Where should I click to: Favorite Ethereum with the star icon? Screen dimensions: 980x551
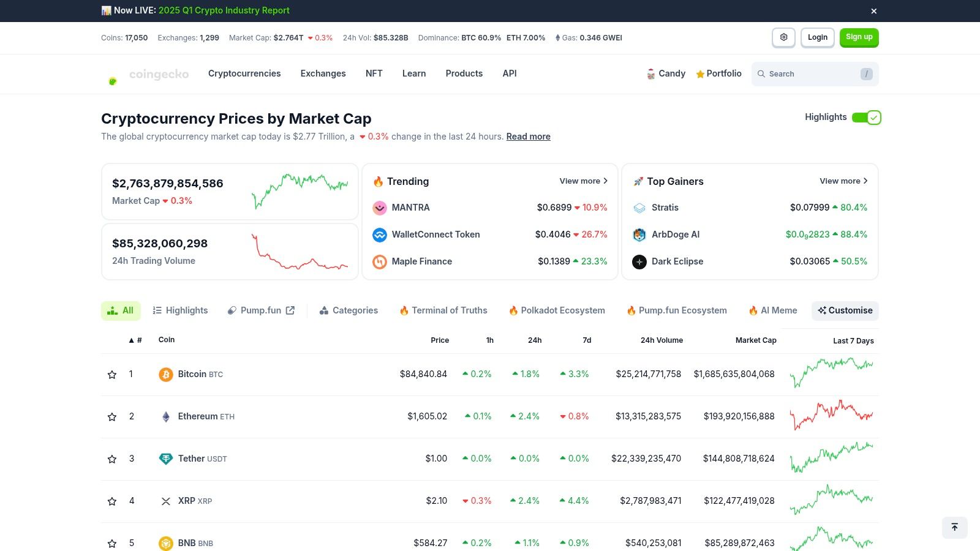point(112,416)
